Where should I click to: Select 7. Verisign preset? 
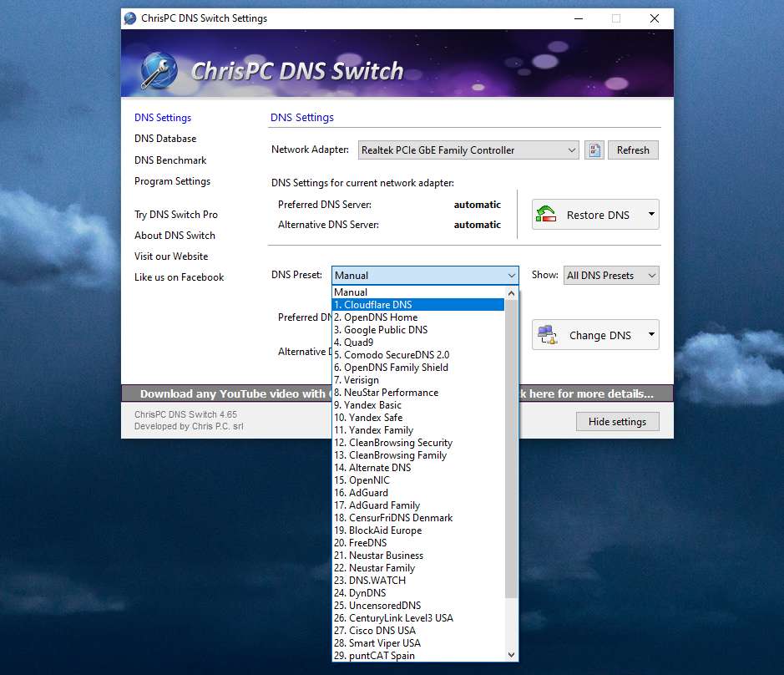coord(418,380)
